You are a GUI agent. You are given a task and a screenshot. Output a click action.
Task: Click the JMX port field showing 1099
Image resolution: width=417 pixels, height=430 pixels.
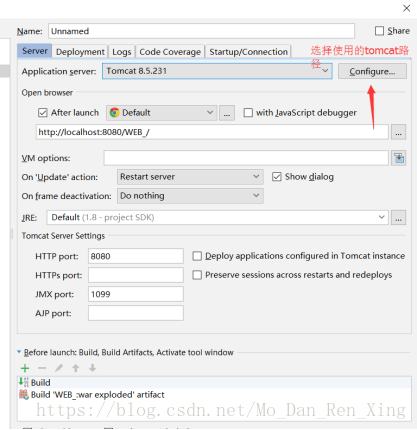(x=136, y=294)
